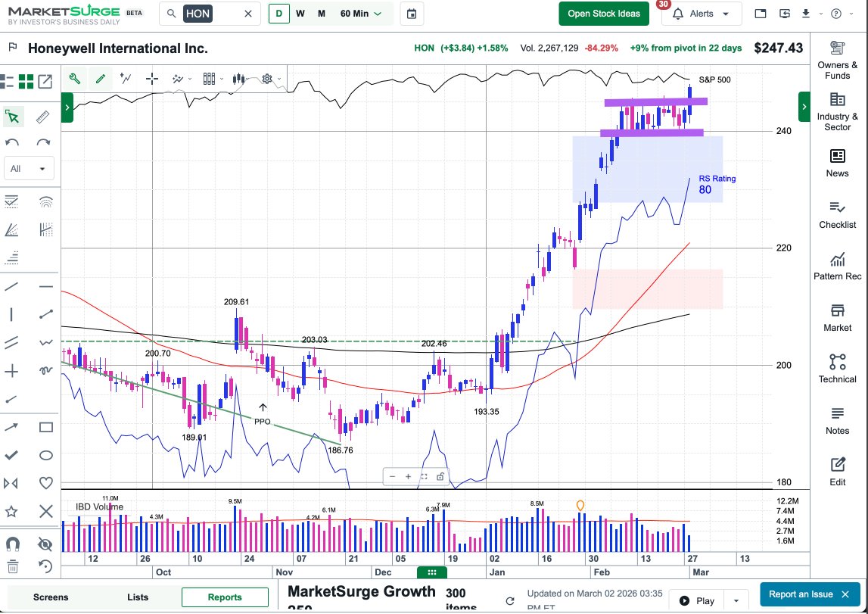Select the ruler measurement tool

point(42,116)
